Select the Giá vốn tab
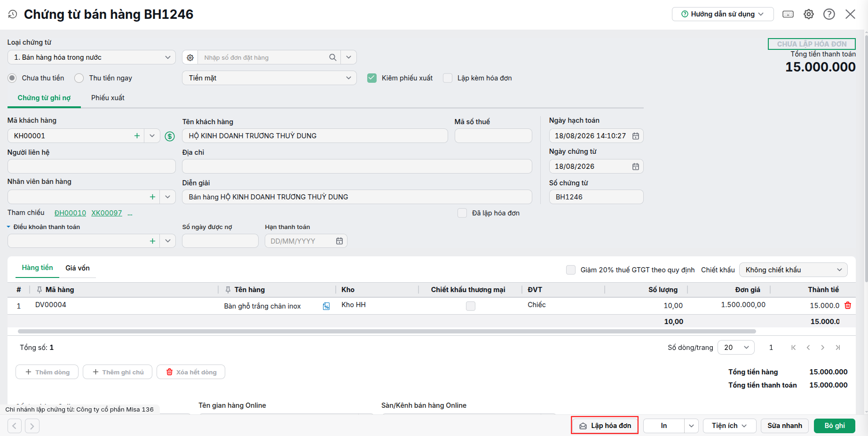 [78, 268]
